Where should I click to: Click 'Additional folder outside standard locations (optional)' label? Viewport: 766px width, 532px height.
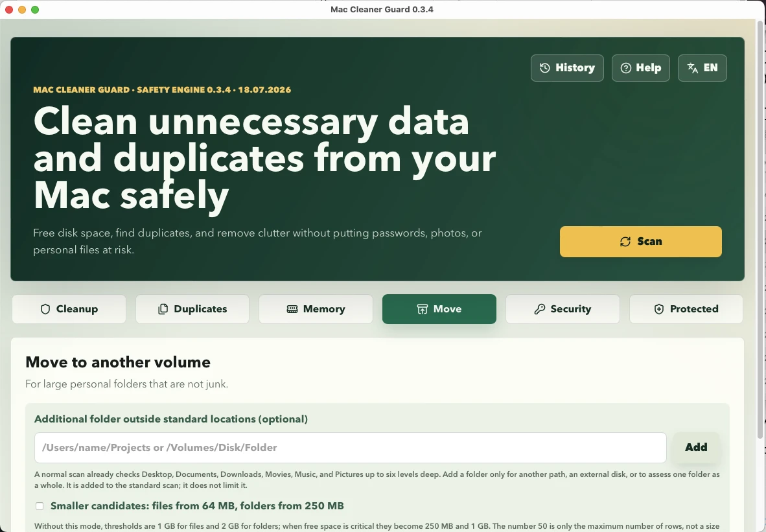point(171,419)
